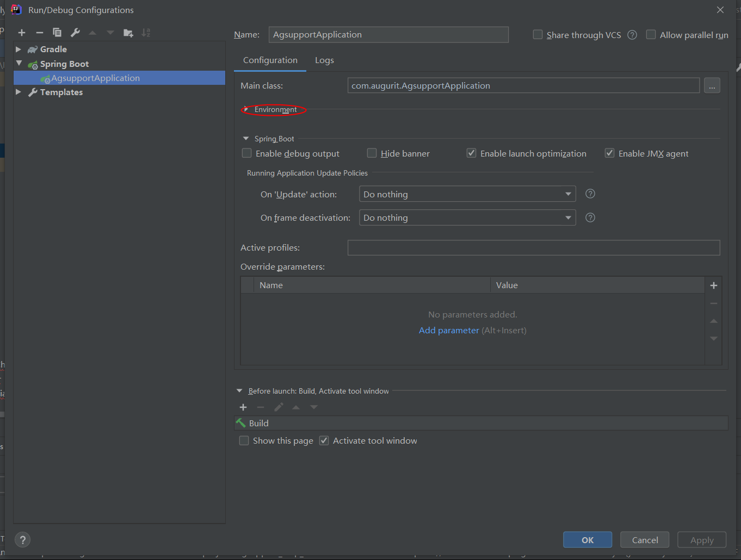Toggle Share through VCS checkbox
The image size is (741, 560).
[538, 35]
